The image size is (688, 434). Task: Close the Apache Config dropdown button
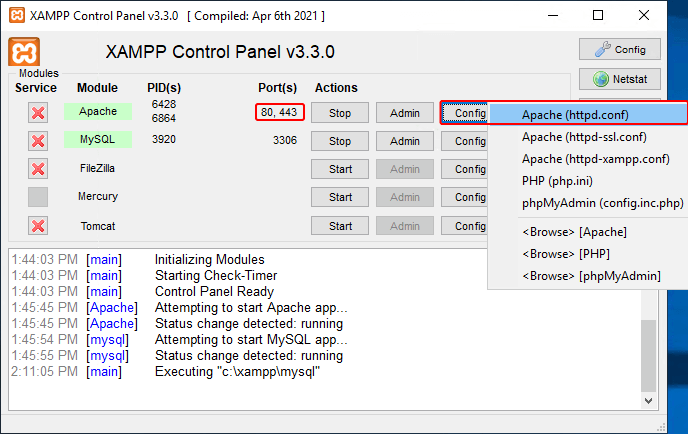465,113
